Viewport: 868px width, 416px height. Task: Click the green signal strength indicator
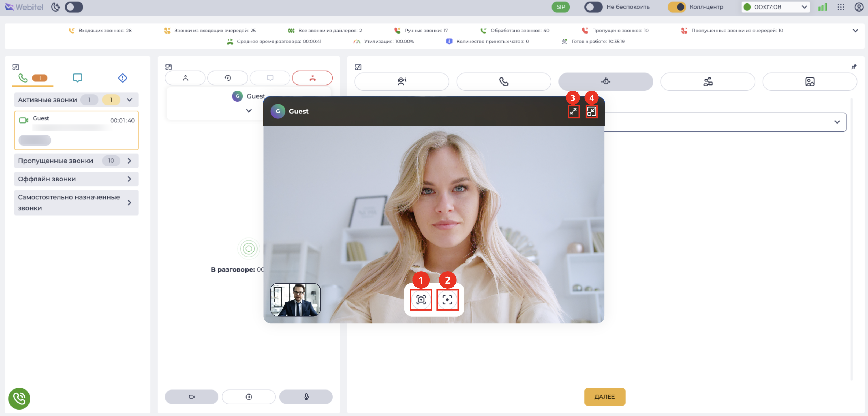point(822,7)
